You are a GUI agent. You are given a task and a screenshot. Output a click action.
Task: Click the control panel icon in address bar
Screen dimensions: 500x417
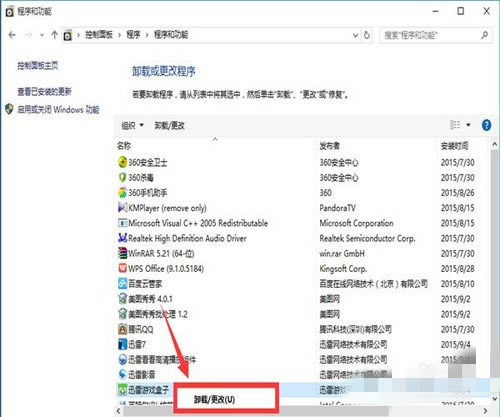[68, 35]
